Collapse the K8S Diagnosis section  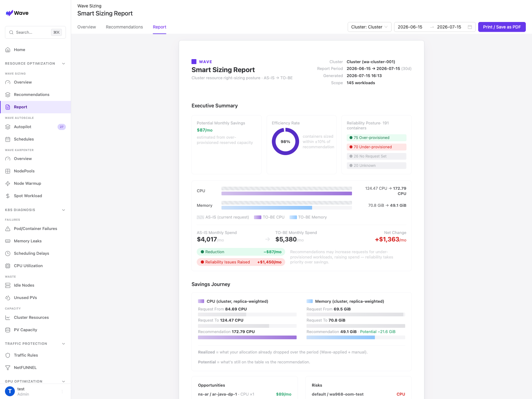[x=63, y=210]
